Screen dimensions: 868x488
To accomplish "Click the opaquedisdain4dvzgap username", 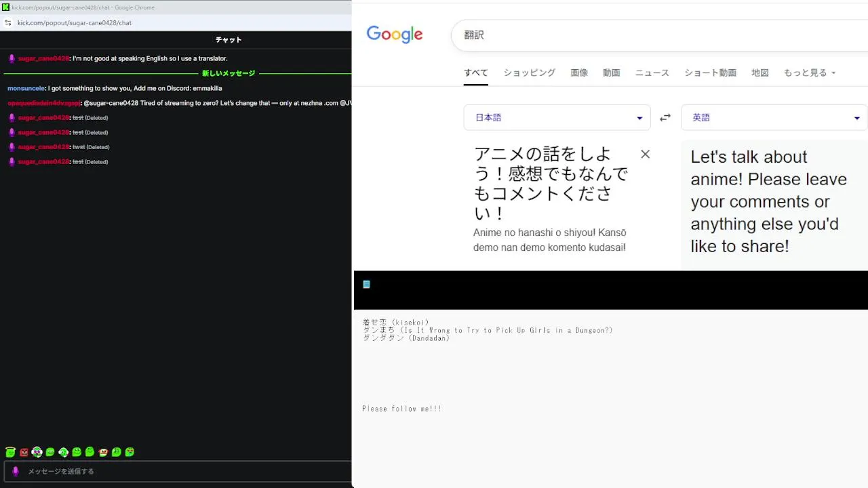I will [x=43, y=103].
